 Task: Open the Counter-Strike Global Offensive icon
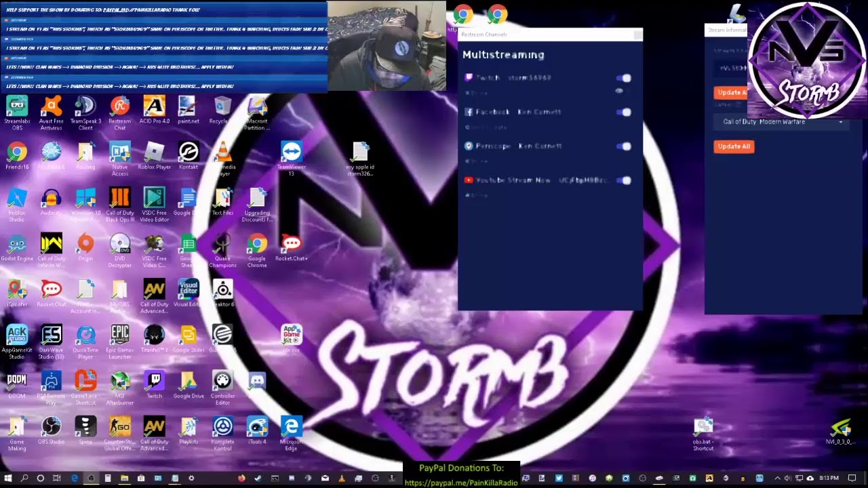click(x=120, y=434)
